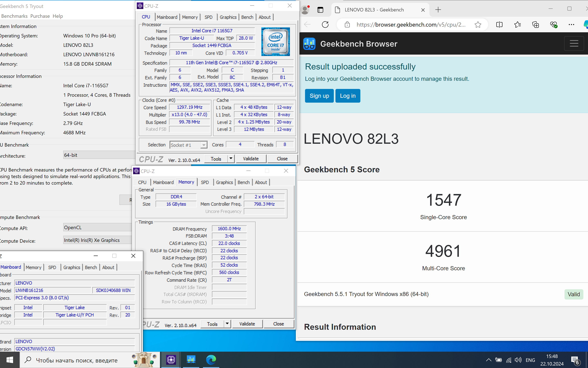
Task: Open Microsoft Edge from the taskbar
Action: pyautogui.click(x=211, y=360)
